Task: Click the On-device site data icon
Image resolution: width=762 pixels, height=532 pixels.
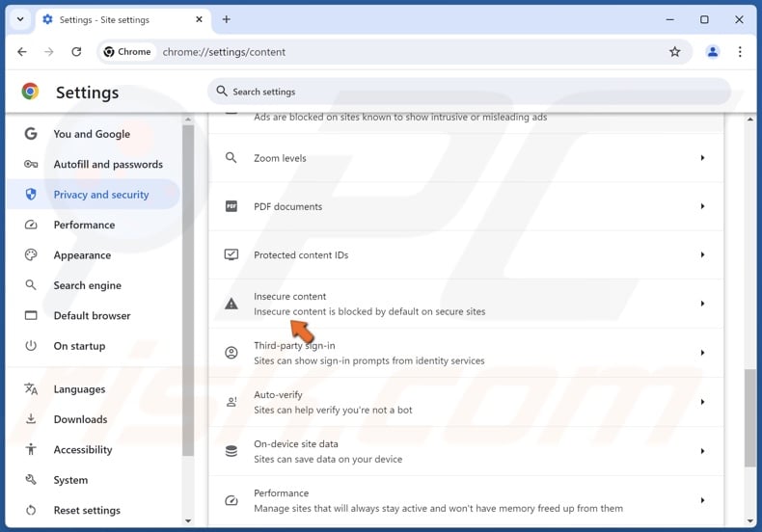Action: coord(231,451)
